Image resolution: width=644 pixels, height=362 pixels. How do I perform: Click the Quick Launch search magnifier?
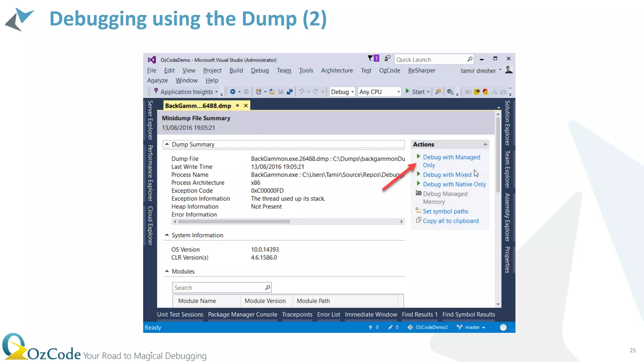point(469,59)
